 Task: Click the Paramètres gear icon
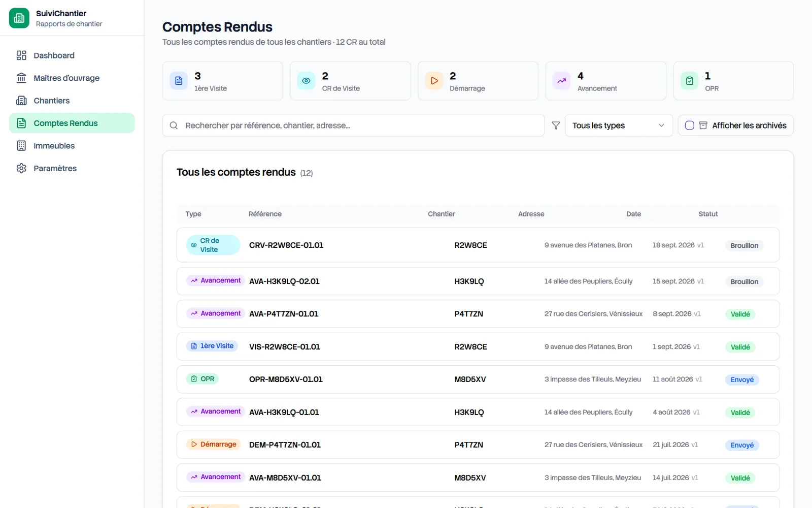[x=21, y=168]
